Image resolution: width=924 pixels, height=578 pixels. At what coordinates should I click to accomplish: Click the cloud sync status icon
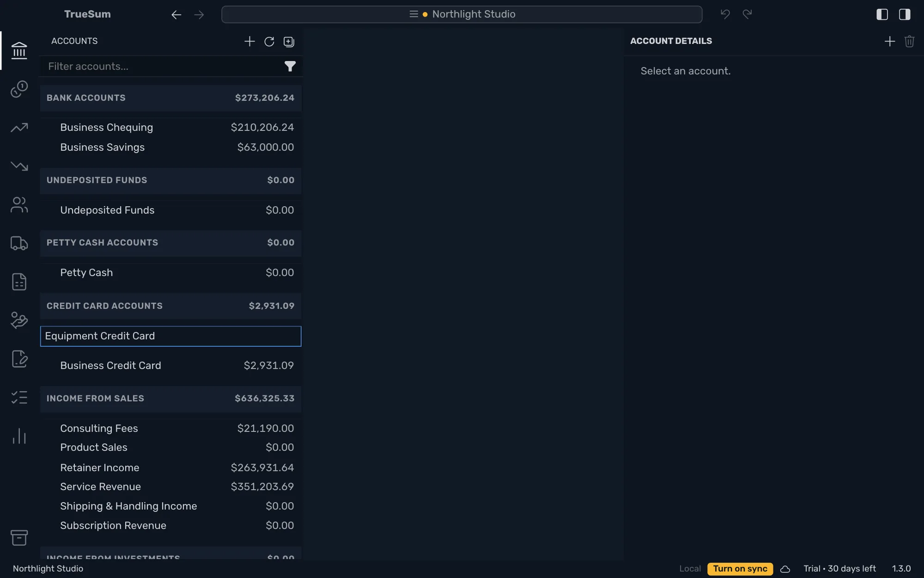(x=785, y=569)
